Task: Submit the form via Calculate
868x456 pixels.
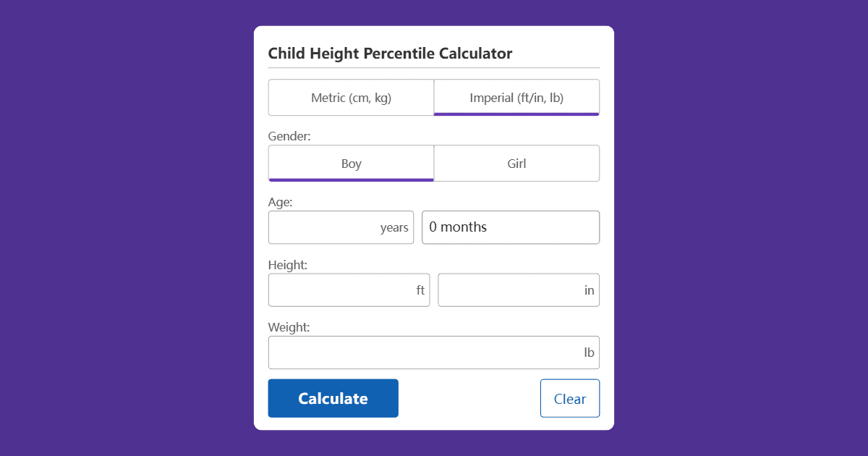Action: pyautogui.click(x=333, y=398)
